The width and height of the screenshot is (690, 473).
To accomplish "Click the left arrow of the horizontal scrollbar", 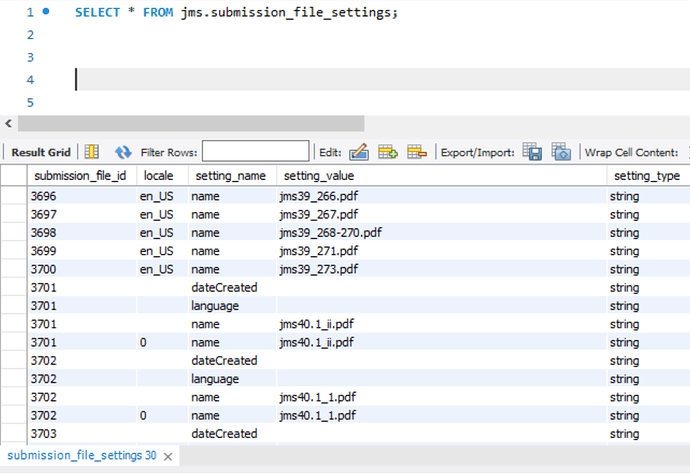I will click(x=8, y=124).
